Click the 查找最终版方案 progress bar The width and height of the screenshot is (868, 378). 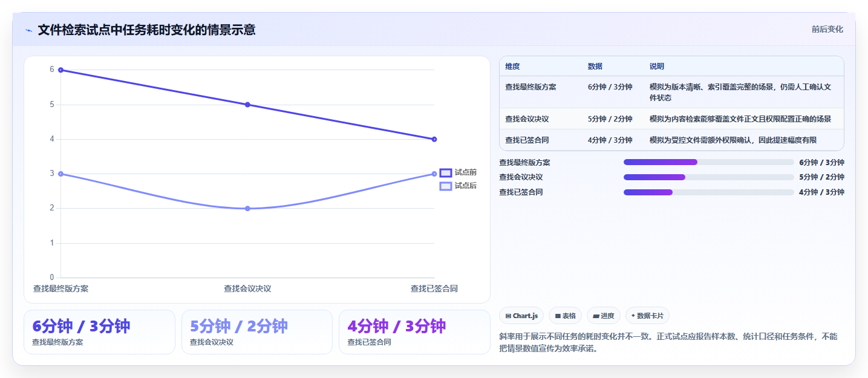tap(708, 162)
